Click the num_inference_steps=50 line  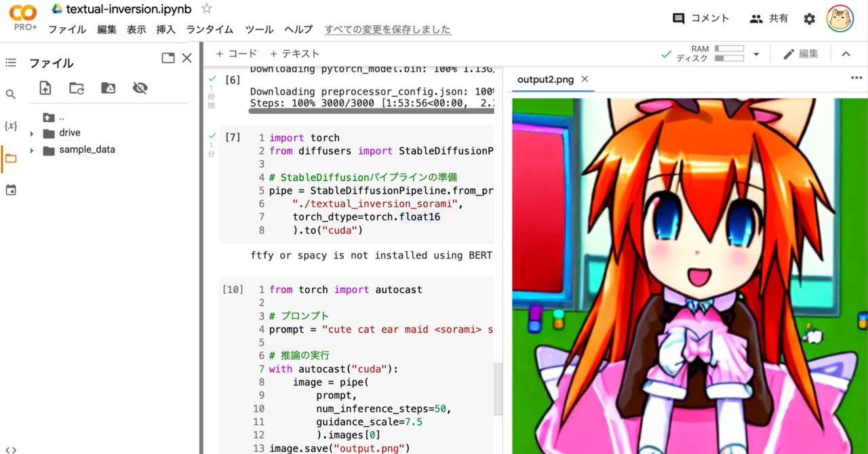click(x=383, y=409)
